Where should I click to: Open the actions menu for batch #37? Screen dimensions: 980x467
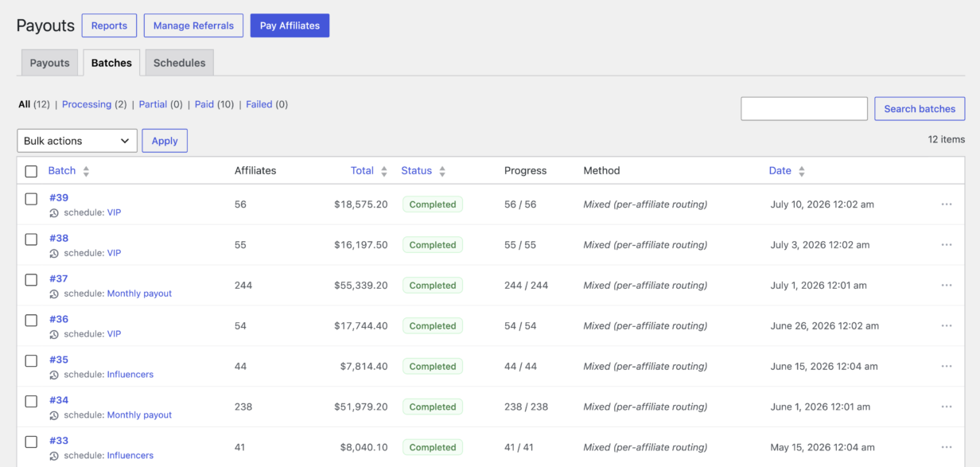tap(946, 286)
